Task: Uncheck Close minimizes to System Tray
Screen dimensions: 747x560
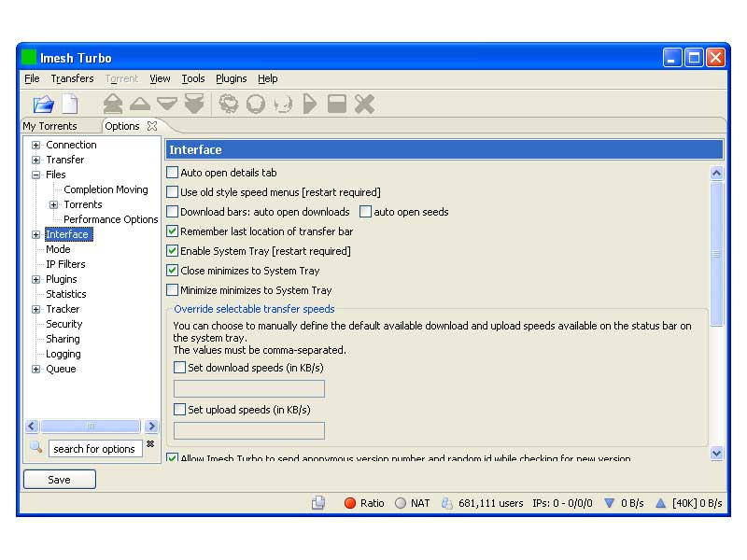Action: (x=172, y=271)
